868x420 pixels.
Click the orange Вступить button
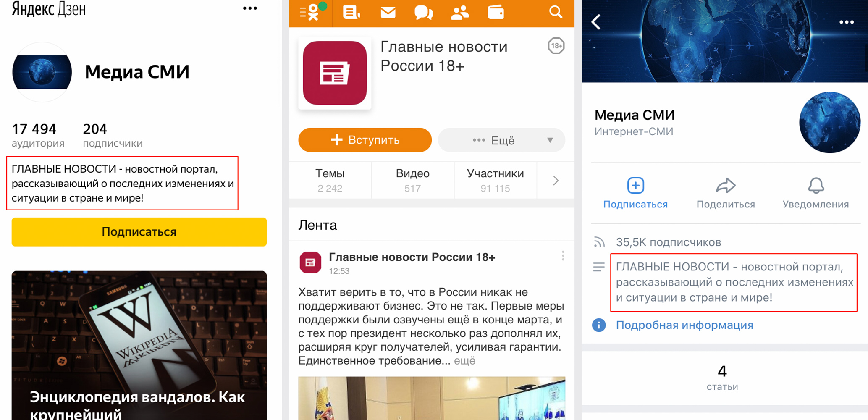[365, 140]
